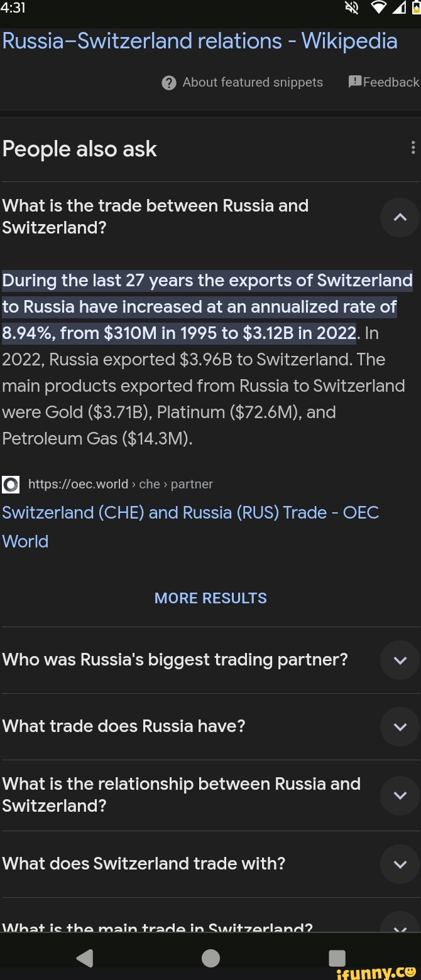This screenshot has height=980, width=421.
Task: Tap About featured snippets text
Action: pos(254,82)
